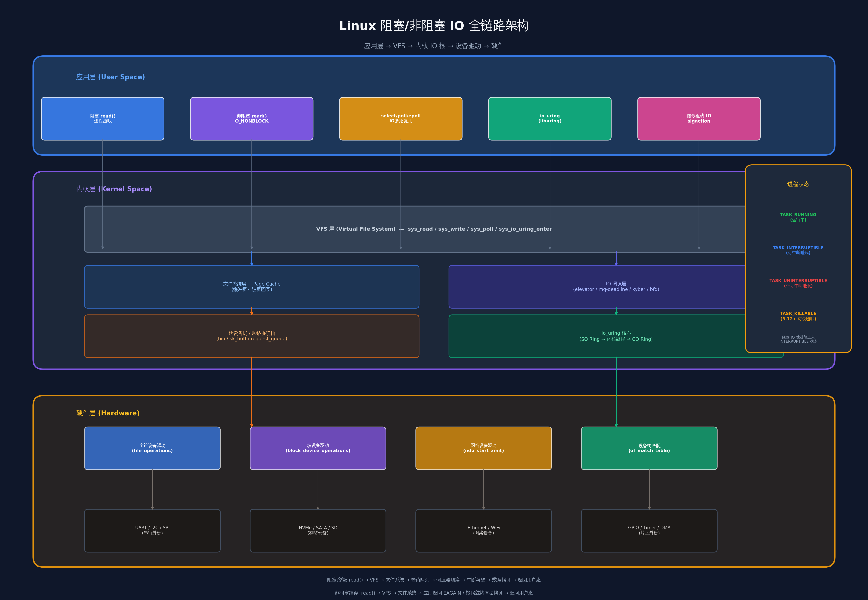Select the 非阻塞 read() O_NONBLOCK box
Image resolution: width=868 pixels, height=600 pixels.
(x=252, y=119)
